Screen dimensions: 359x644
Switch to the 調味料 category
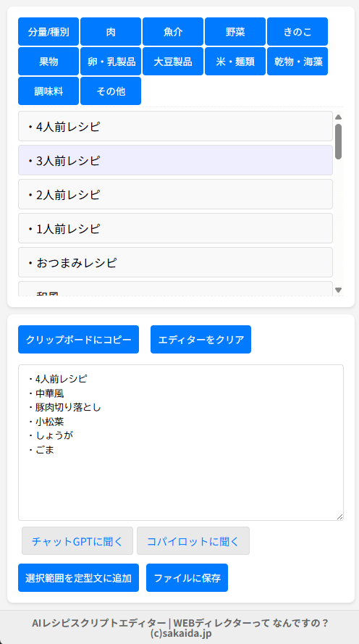click(x=48, y=91)
